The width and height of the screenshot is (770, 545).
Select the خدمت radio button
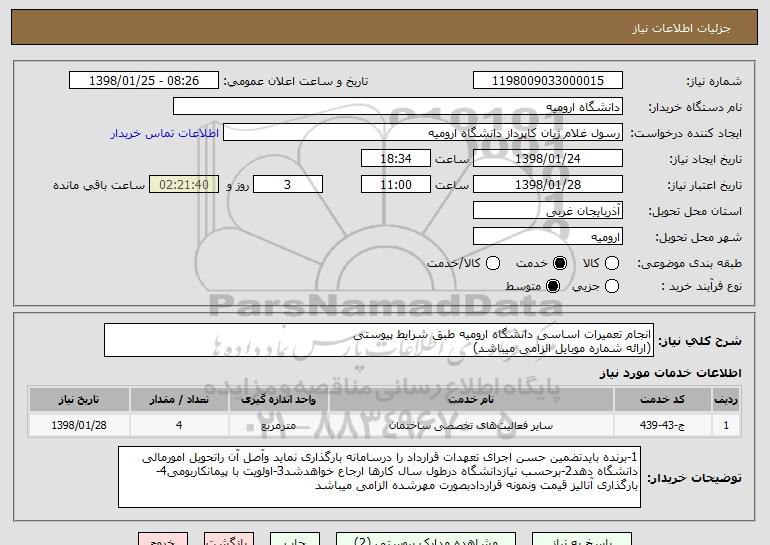pyautogui.click(x=559, y=263)
